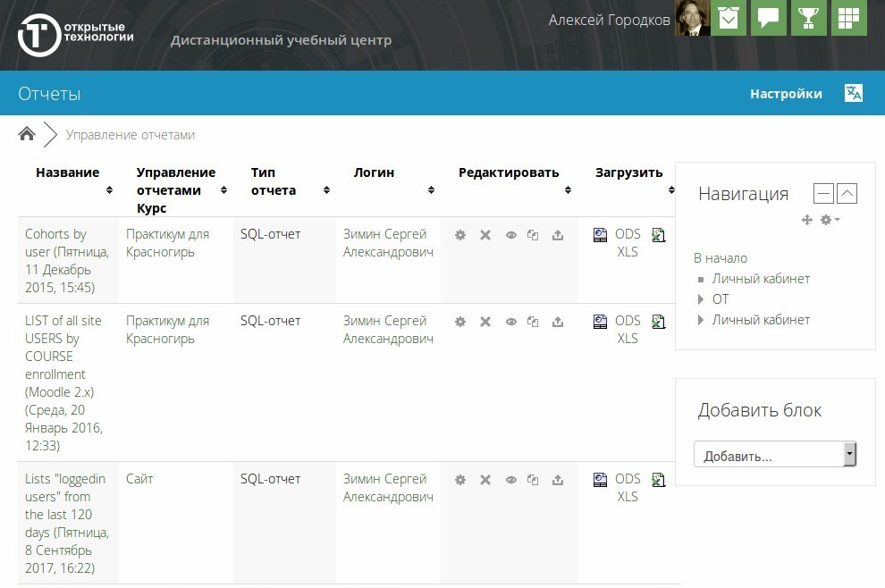The height and width of the screenshot is (588, 885).
Task: Delete the Cohorts by user report
Action: 485,235
